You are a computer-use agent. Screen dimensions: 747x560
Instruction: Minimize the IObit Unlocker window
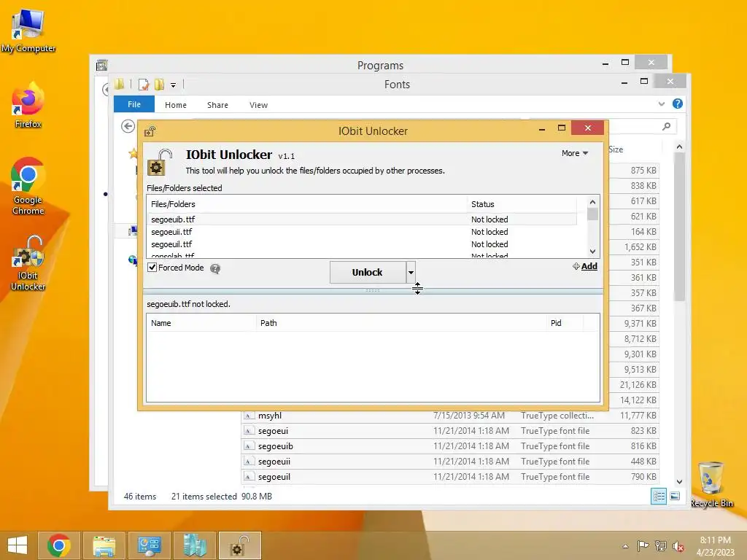coord(542,129)
